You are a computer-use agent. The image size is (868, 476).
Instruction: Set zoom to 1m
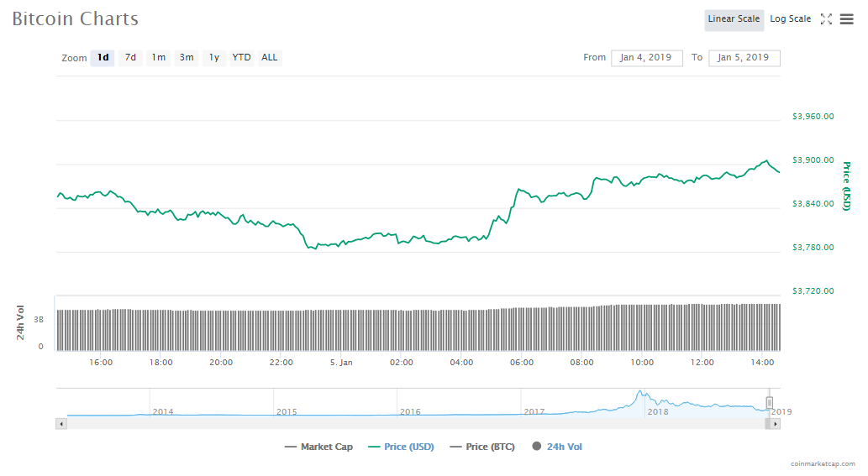pyautogui.click(x=158, y=58)
